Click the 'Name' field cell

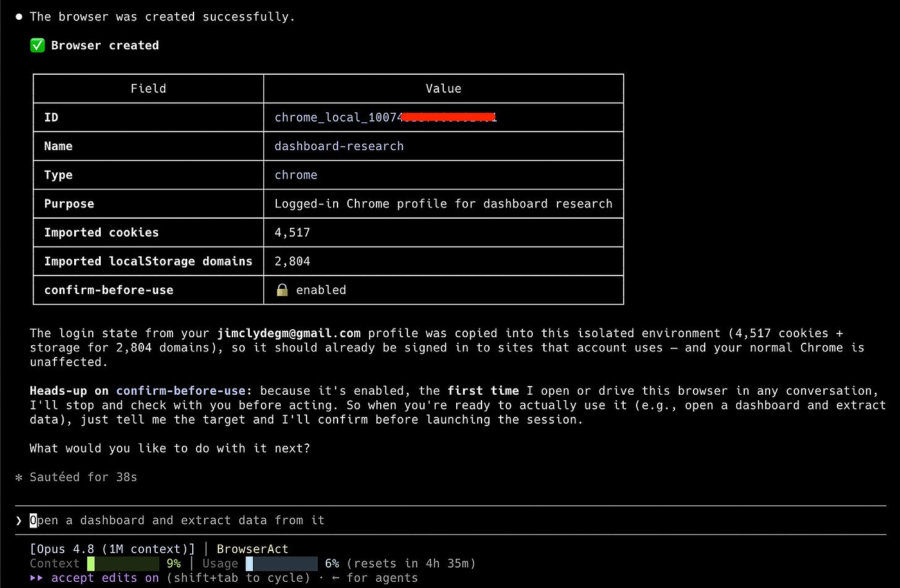pos(148,146)
